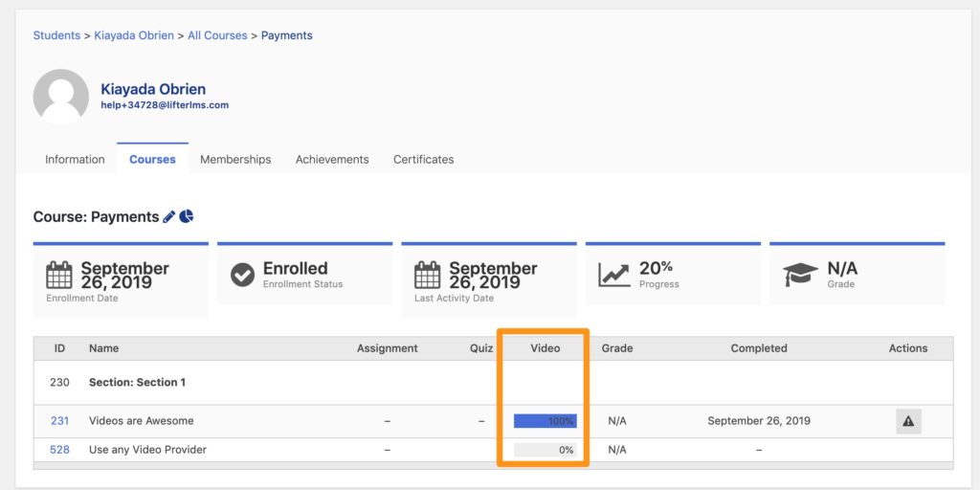Open the Certificates tab

click(x=423, y=160)
